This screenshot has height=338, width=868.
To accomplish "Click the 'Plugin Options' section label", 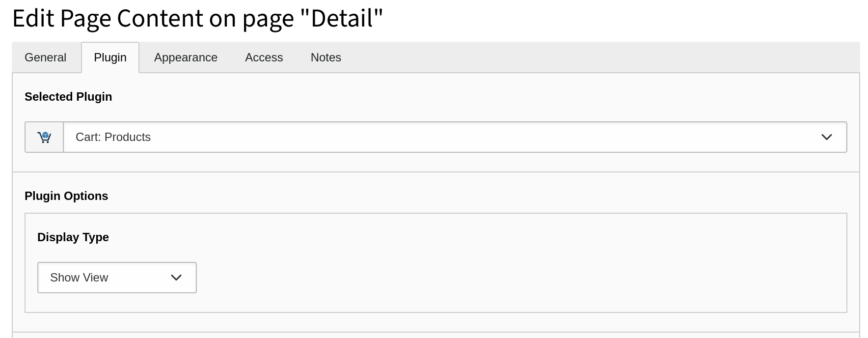I will click(x=66, y=196).
